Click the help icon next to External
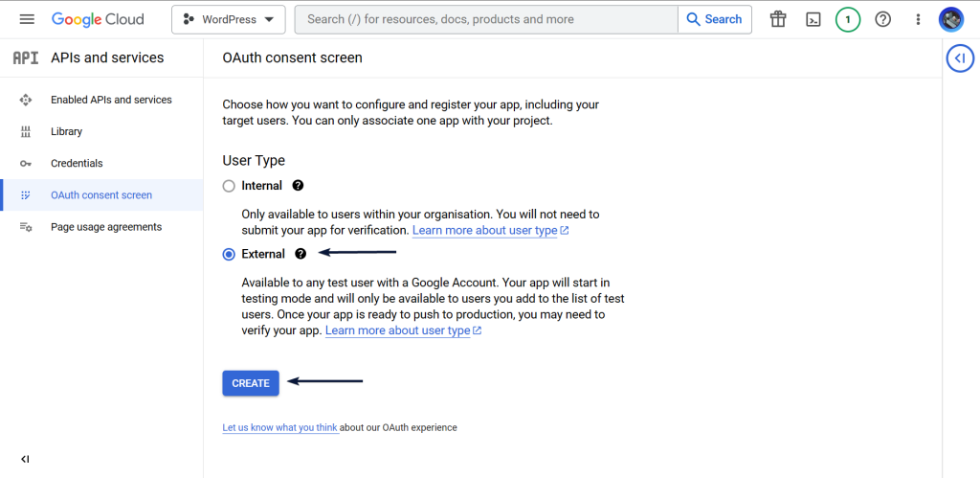Viewport: 980px width, 478px height. (x=301, y=254)
